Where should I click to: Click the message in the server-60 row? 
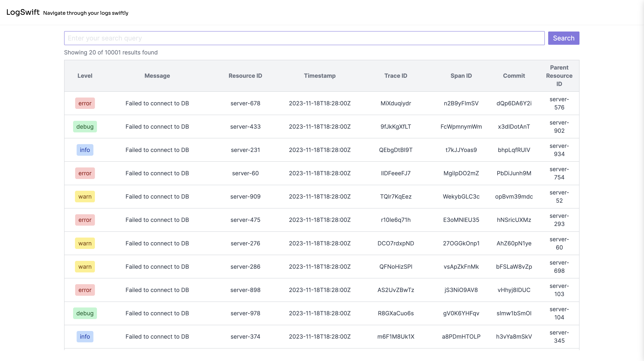(157, 173)
